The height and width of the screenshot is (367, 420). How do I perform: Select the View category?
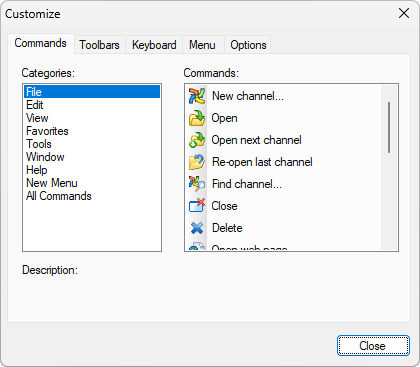[92, 118]
